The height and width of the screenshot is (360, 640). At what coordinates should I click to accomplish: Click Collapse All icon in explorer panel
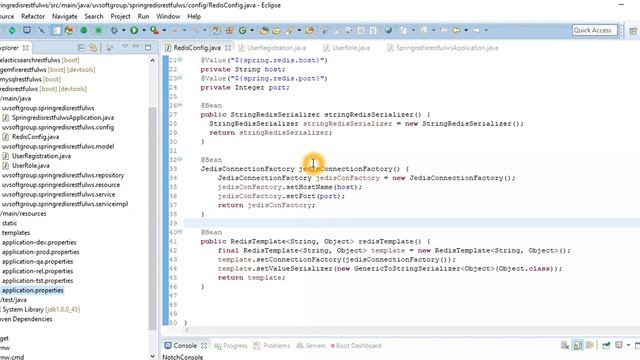(81, 48)
